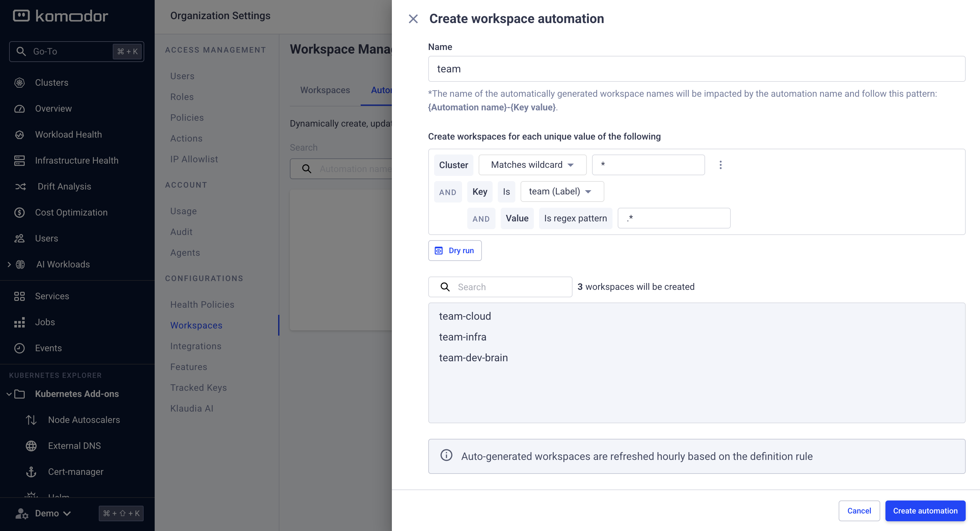Screen dimensions: 980x531
Task: Expand the AI Workloads section
Action: (9, 265)
